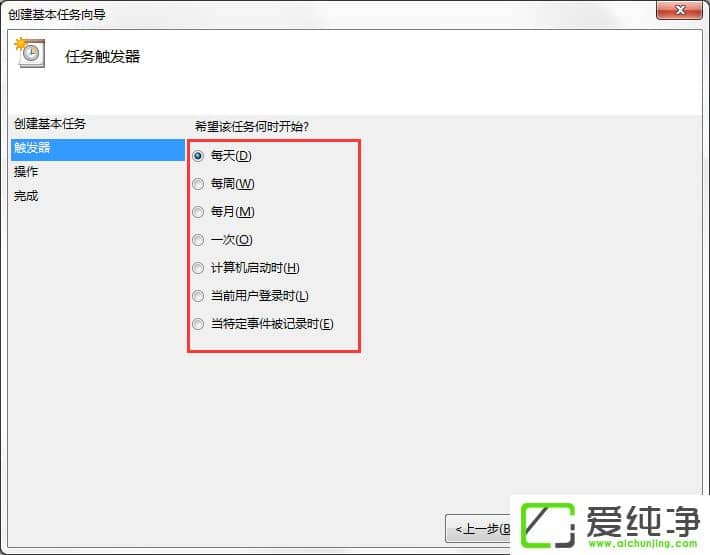Image resolution: width=710 pixels, height=555 pixels.
Task: Click the clock task icon in header
Action: click(x=30, y=53)
